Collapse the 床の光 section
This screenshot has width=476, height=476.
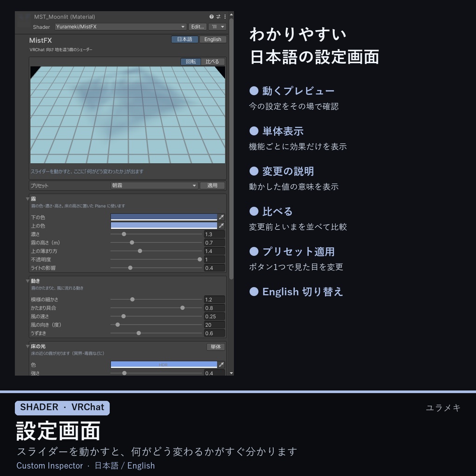(x=27, y=346)
